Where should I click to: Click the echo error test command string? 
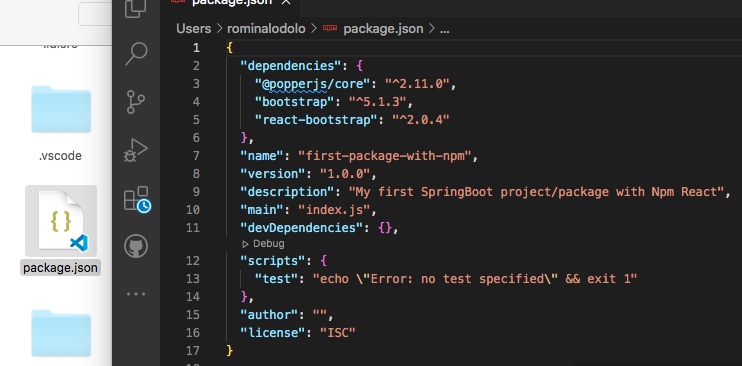tap(476, 279)
